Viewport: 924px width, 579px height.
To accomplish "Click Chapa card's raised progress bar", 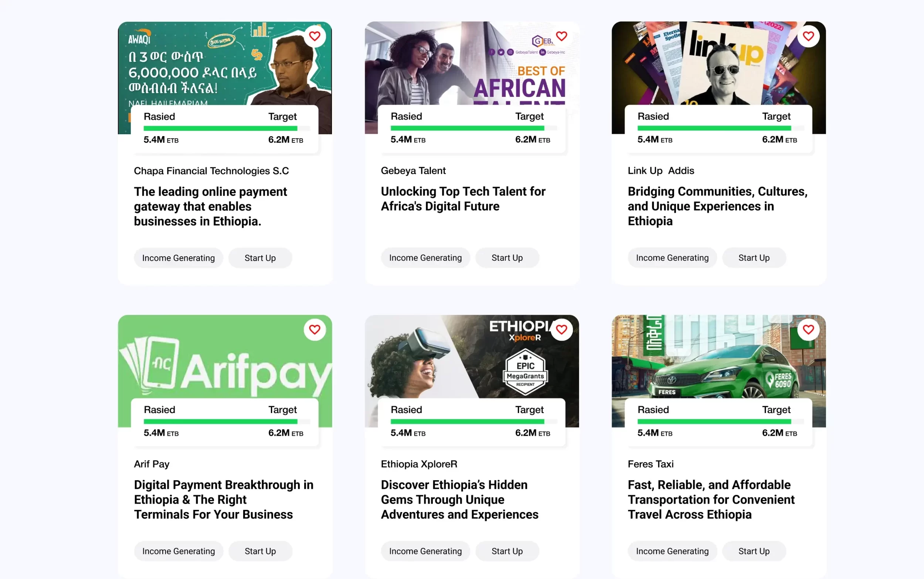I will [x=226, y=128].
